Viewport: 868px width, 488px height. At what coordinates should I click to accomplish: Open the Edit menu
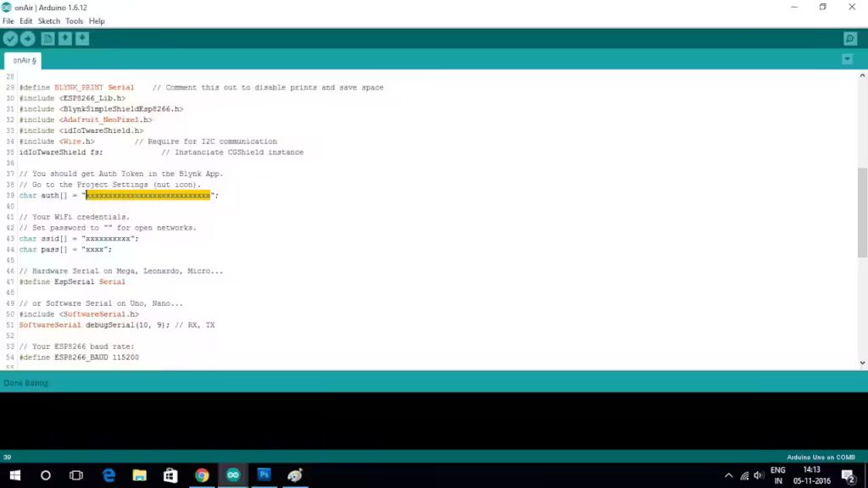coord(26,21)
